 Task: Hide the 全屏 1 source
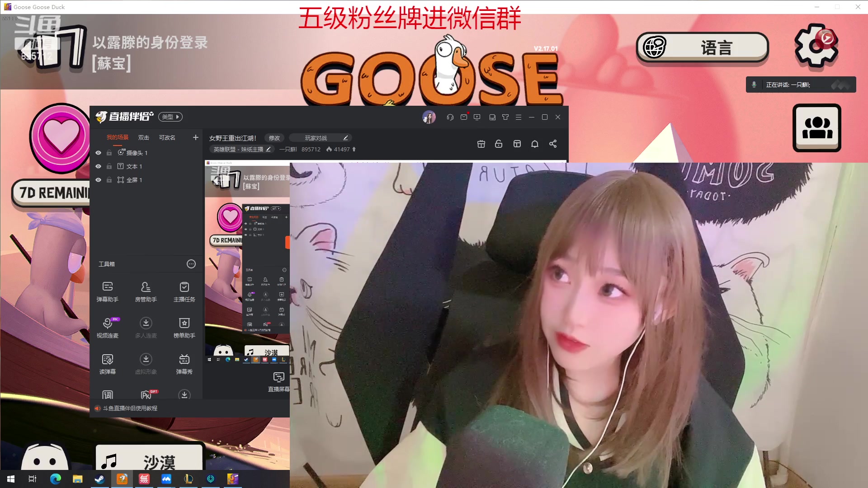click(x=98, y=180)
